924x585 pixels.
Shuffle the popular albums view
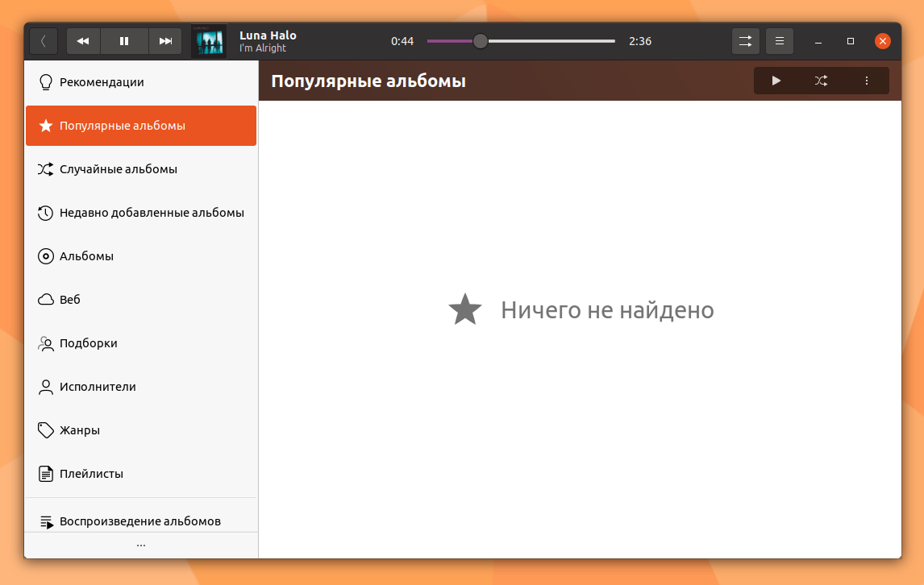pyautogui.click(x=821, y=81)
